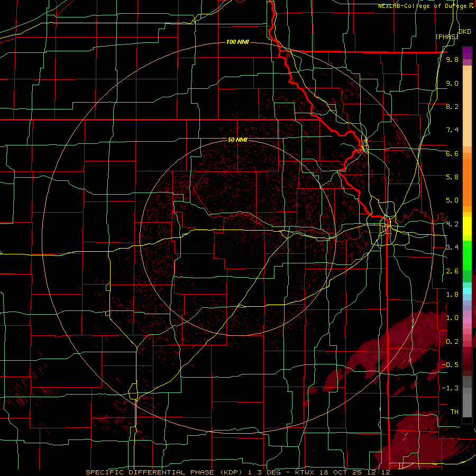Click the 50 NMI range ring label
The image size is (476, 476).
pyautogui.click(x=237, y=140)
